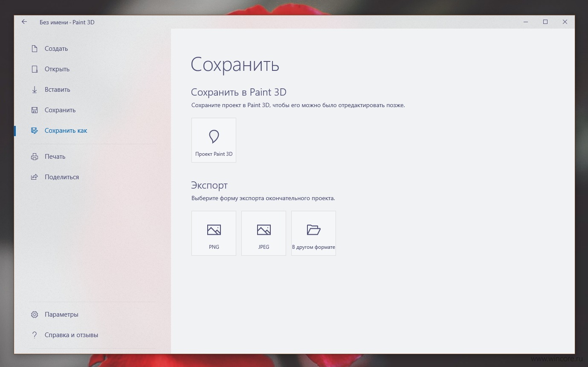Screen dimensions: 588x367
Task: Click the Сохранить floppy disk icon
Action: pos(35,110)
